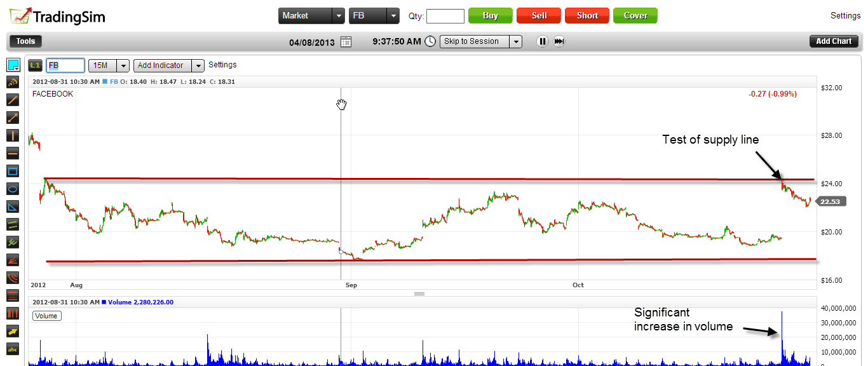Select the green pitchfork tool
Viewport: 868px width, 366px height.
click(x=13, y=242)
